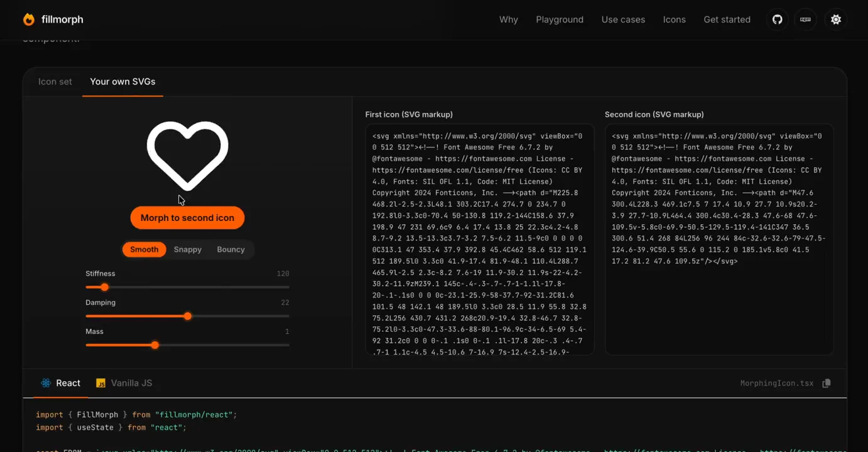Focus the Second icon SVG markup textarea

click(719, 240)
